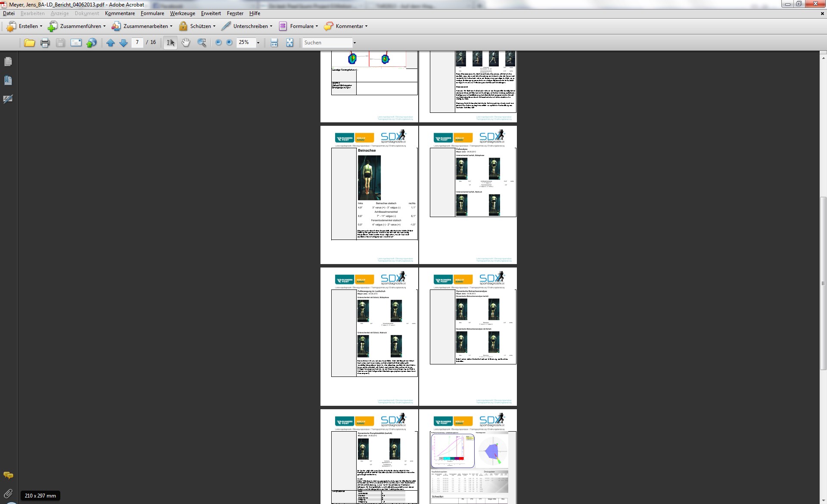Expand the Erstellen dropdown arrow
Viewport: 827px width, 504px height.
[41, 26]
